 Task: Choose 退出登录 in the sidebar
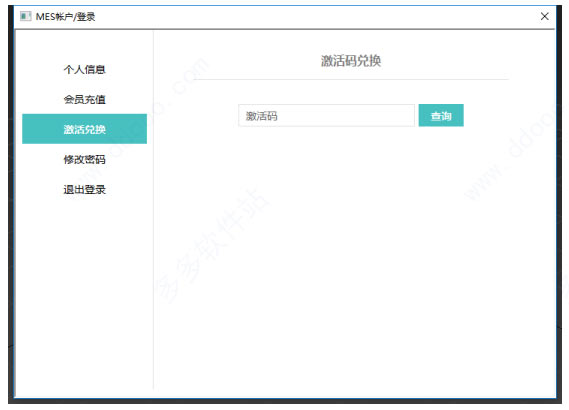point(84,189)
